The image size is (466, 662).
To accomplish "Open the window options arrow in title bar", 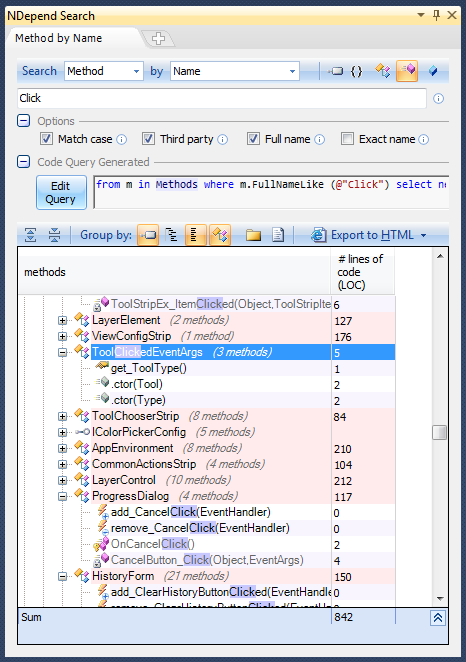I will tap(421, 15).
